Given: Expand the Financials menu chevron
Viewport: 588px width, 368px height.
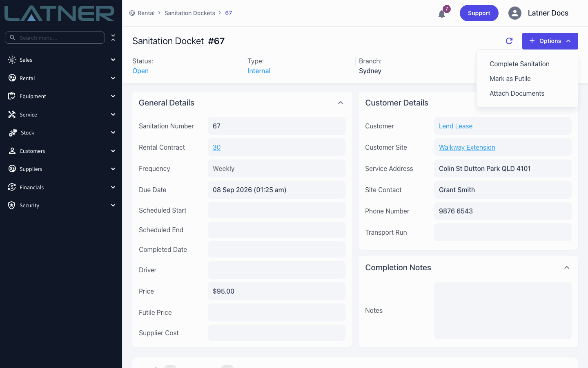Looking at the screenshot, I should pos(113,187).
